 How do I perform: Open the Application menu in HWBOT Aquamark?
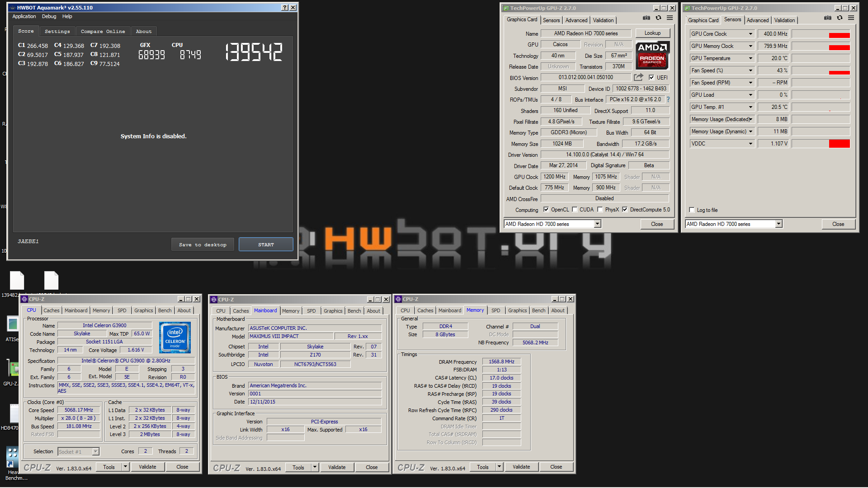[24, 16]
